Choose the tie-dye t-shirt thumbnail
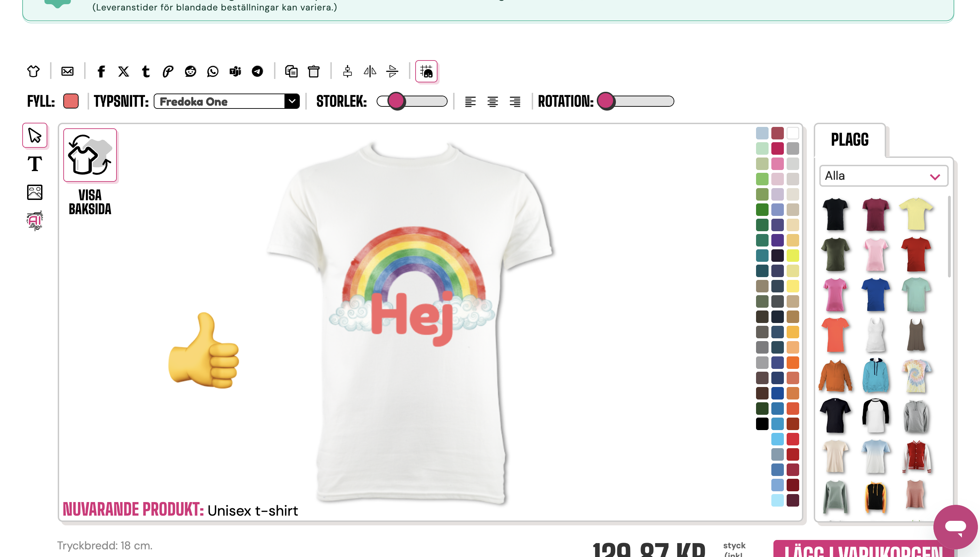 click(x=916, y=376)
